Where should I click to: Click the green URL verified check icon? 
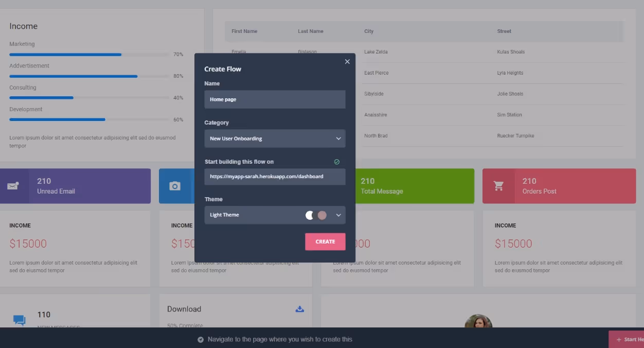point(337,162)
